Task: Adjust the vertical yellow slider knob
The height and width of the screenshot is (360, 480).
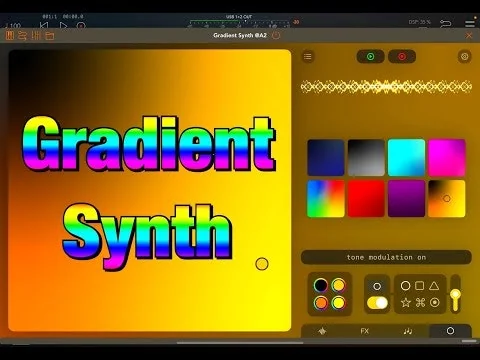Action: tap(455, 295)
